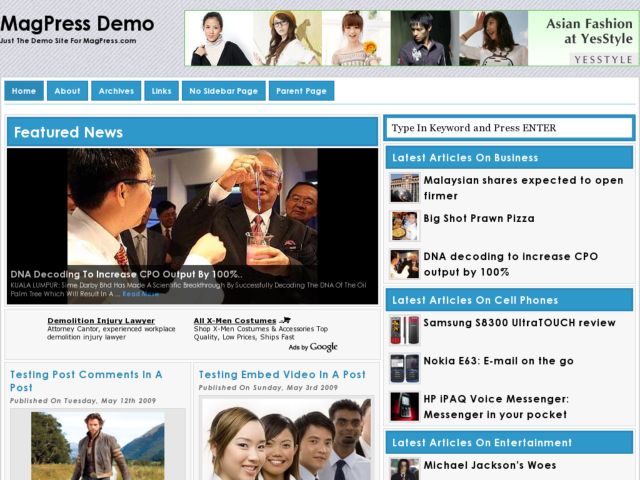The width and height of the screenshot is (640, 480).
Task: Click the Published On Sunday, May 3rd 2009 date
Action: [x=268, y=388]
